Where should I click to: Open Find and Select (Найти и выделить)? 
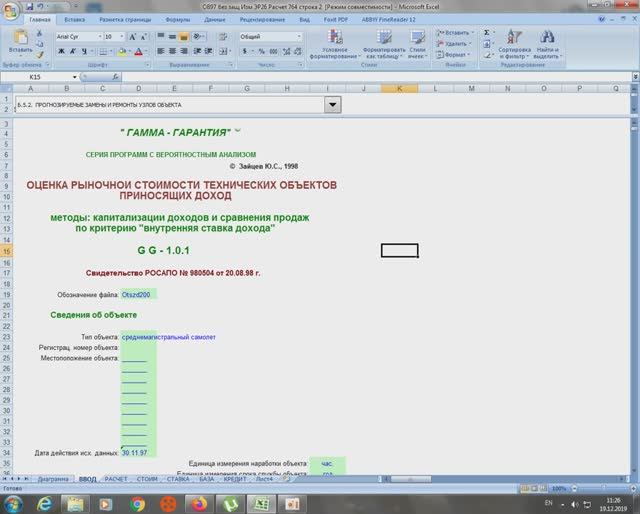(547, 44)
